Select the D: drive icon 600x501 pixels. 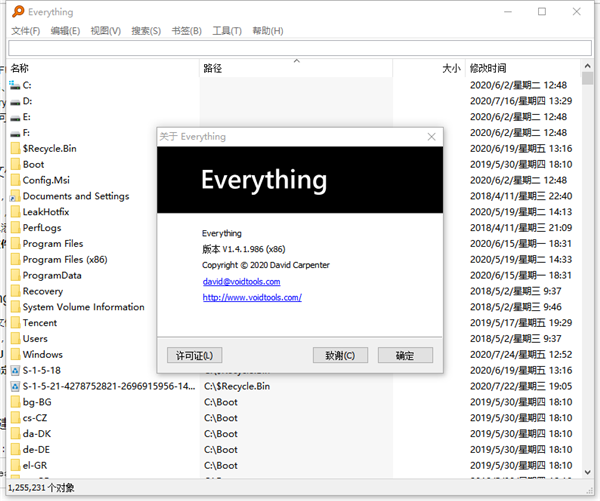click(x=15, y=101)
